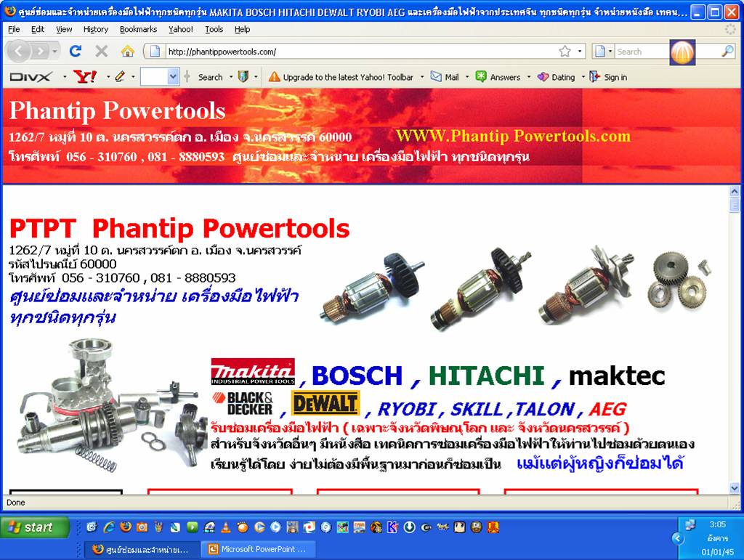Click Upgrade to the latest Yahoo! Toolbar
Image resolution: width=744 pixels, height=560 pixels.
341,77
